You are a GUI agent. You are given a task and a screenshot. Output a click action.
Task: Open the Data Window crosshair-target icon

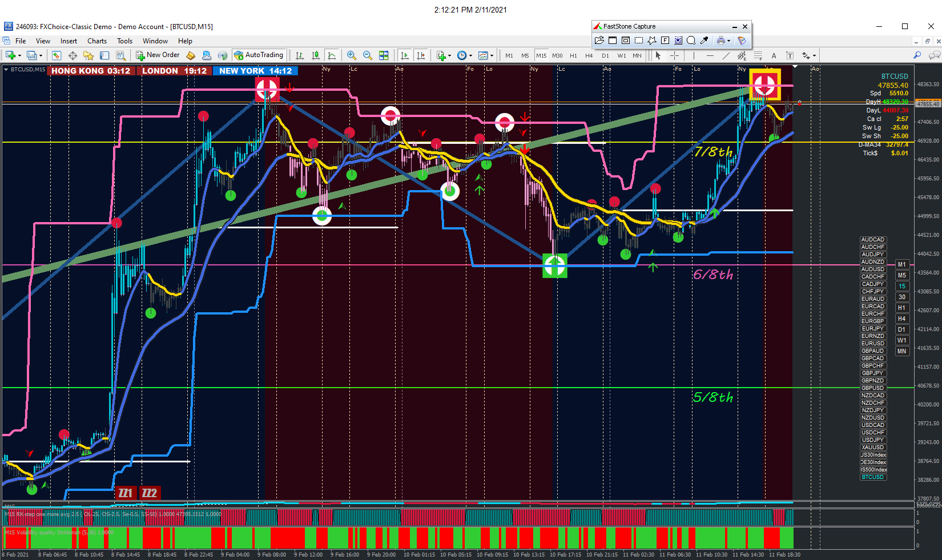pyautogui.click(x=73, y=55)
